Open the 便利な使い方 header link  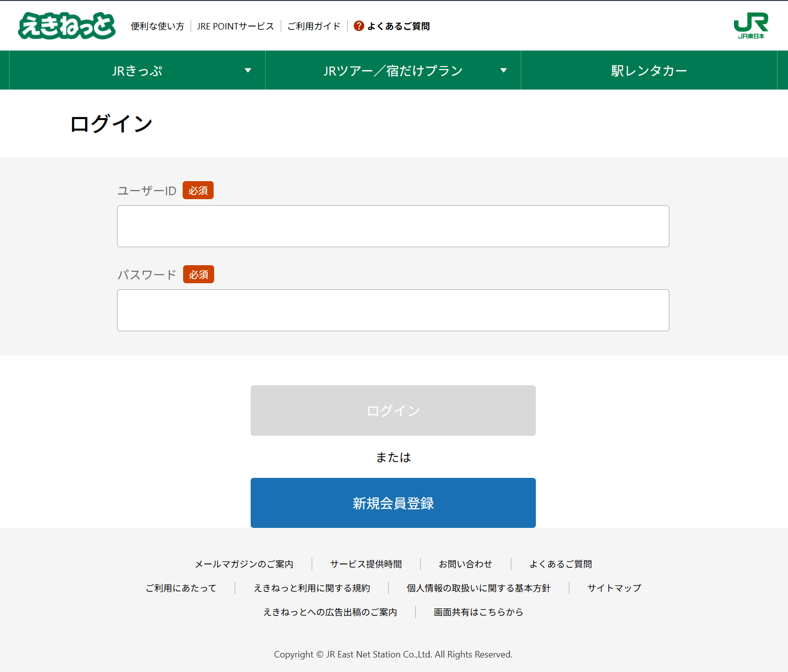pyautogui.click(x=158, y=26)
